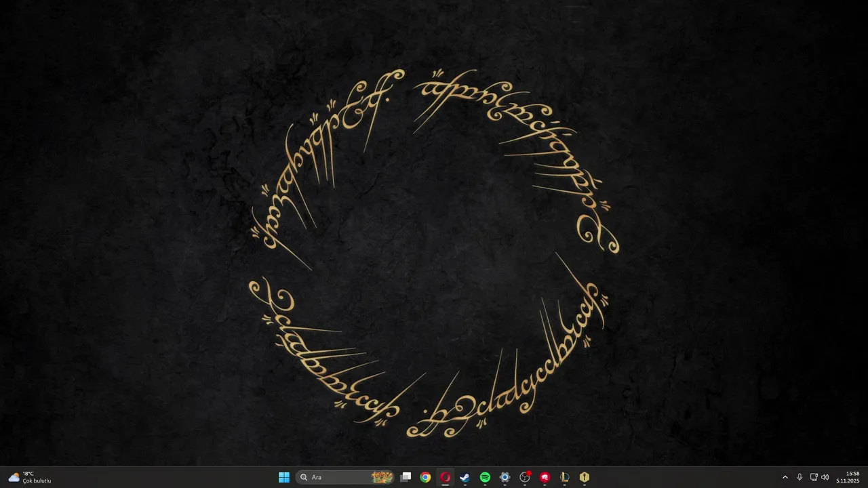Launch Google Chrome from the taskbar

425,477
